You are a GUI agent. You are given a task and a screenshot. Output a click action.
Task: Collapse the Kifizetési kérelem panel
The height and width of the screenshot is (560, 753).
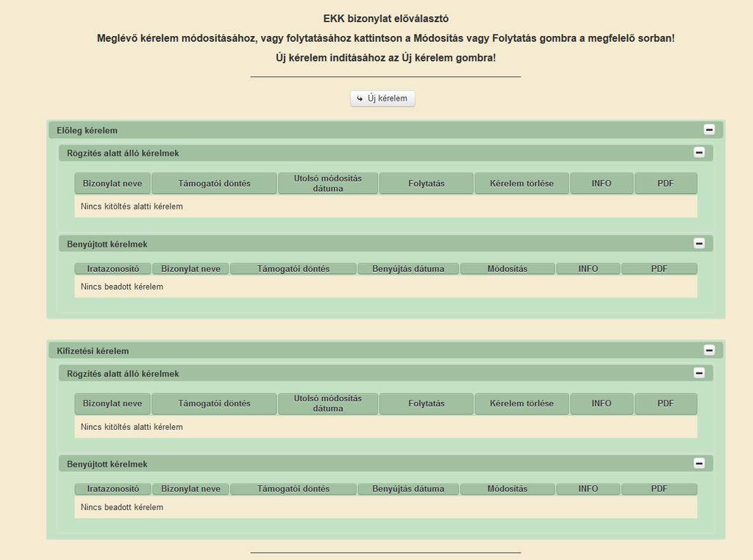tap(709, 350)
